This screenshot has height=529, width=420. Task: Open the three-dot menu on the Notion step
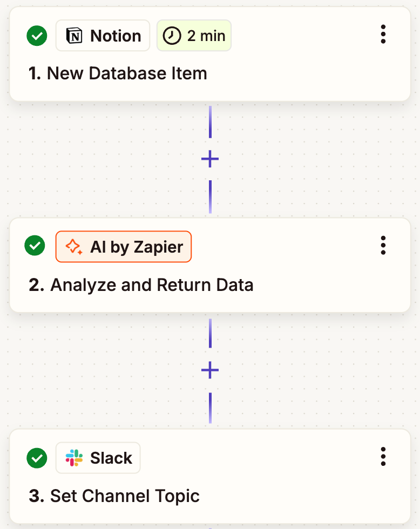[x=383, y=34]
